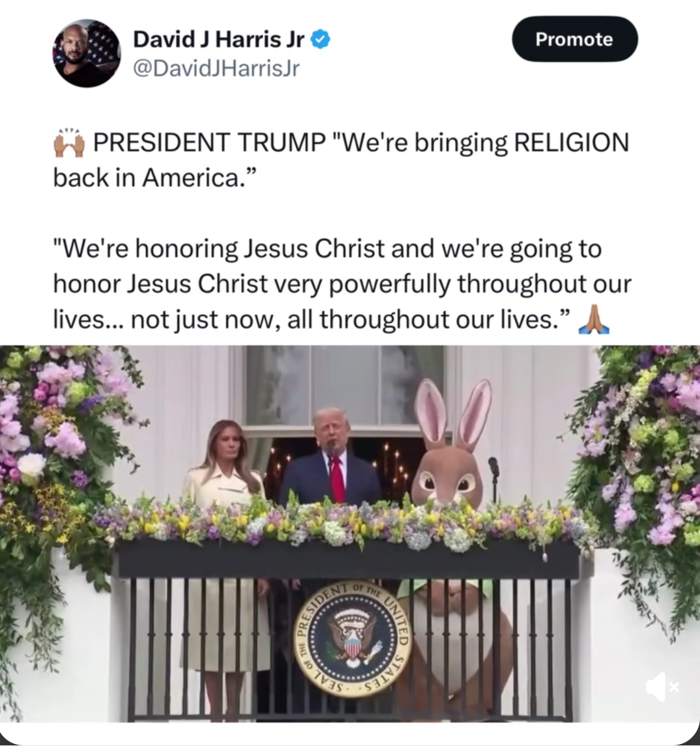Click the "back in America." text line
Viewport: 700px width, 746px height.
(x=154, y=178)
